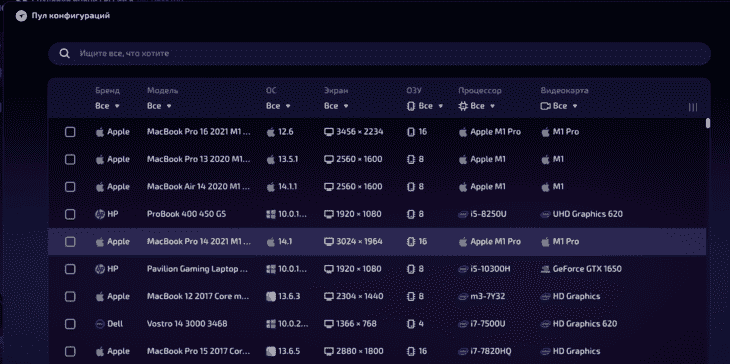This screenshot has width=730, height=364.
Task: Click the monitor icon beside 1366 × 768
Action: [x=329, y=324]
